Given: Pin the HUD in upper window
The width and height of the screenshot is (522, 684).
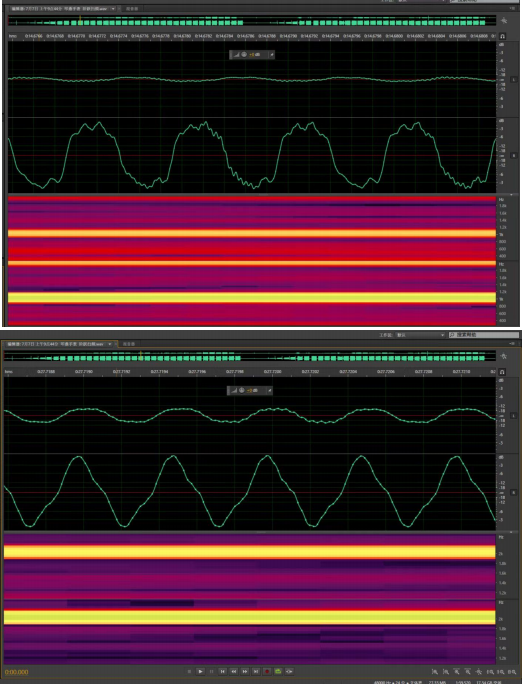Looking at the screenshot, I should tap(271, 55).
